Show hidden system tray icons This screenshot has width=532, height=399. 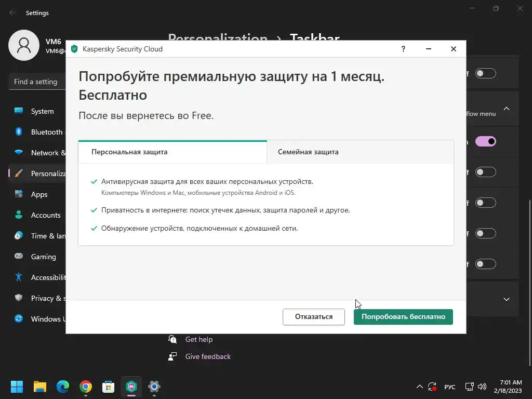419,387
